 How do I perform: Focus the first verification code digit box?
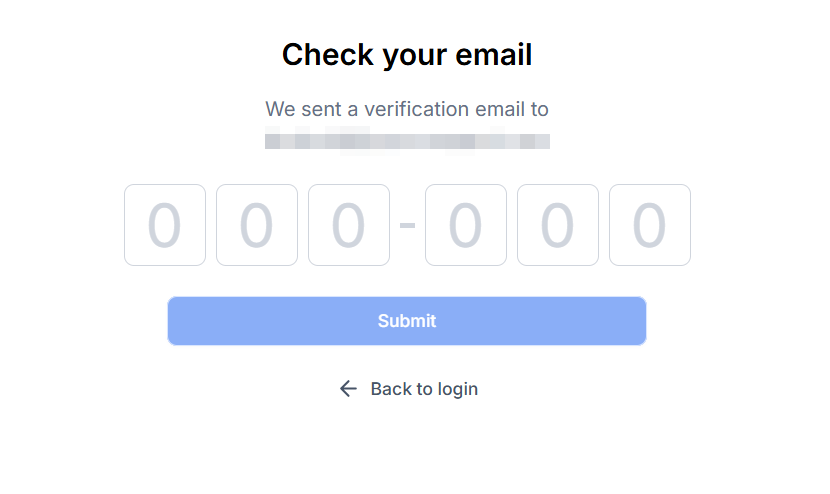[x=165, y=225]
